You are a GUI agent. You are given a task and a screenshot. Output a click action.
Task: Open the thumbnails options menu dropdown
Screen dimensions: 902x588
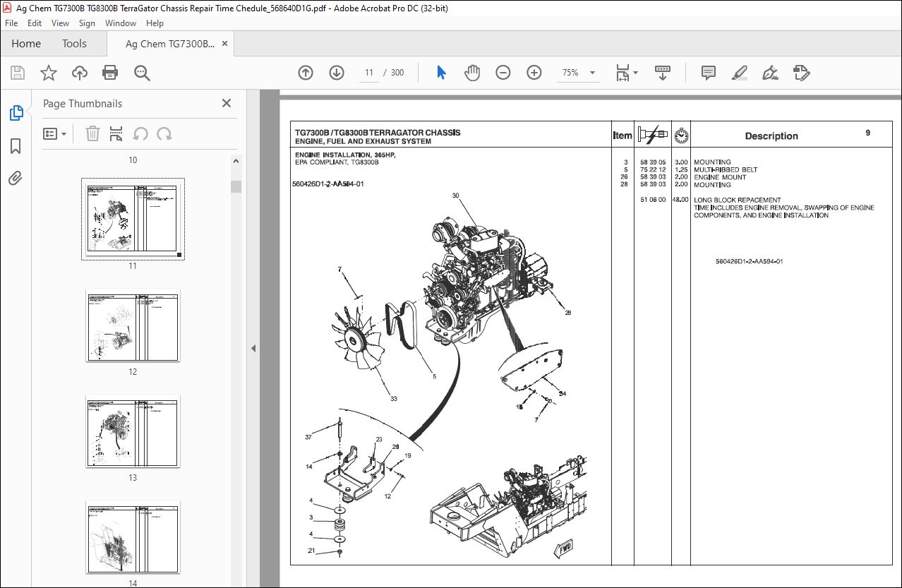[x=55, y=133]
